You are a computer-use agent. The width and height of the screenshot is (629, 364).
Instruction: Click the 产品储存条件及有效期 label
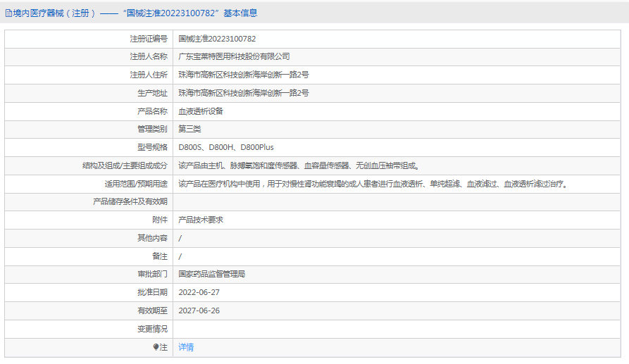(130, 201)
